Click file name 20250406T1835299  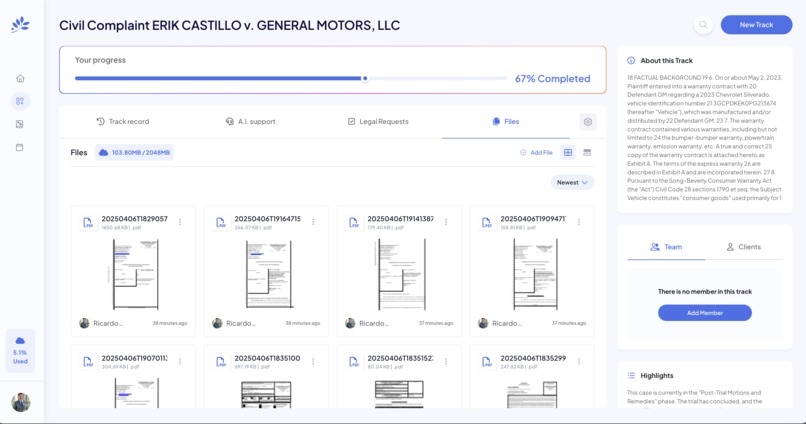(533, 358)
